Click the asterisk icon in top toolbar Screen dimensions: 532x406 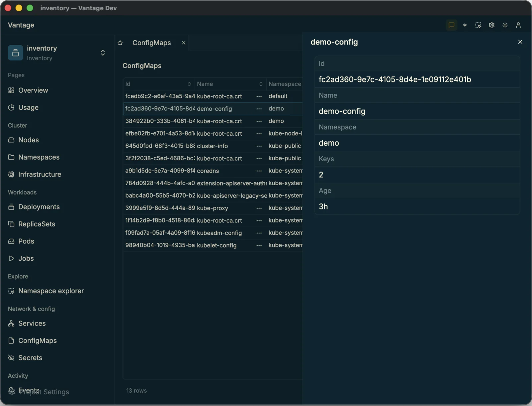[465, 25]
